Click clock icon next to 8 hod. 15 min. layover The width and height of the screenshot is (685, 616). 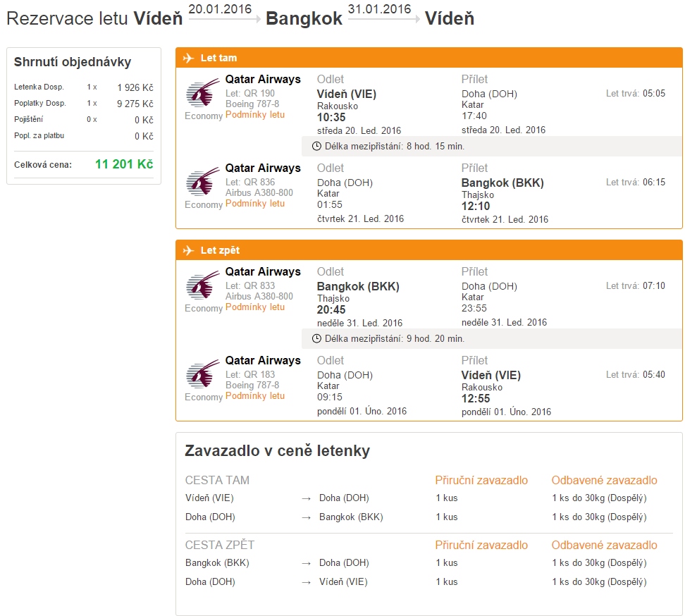pyautogui.click(x=316, y=147)
